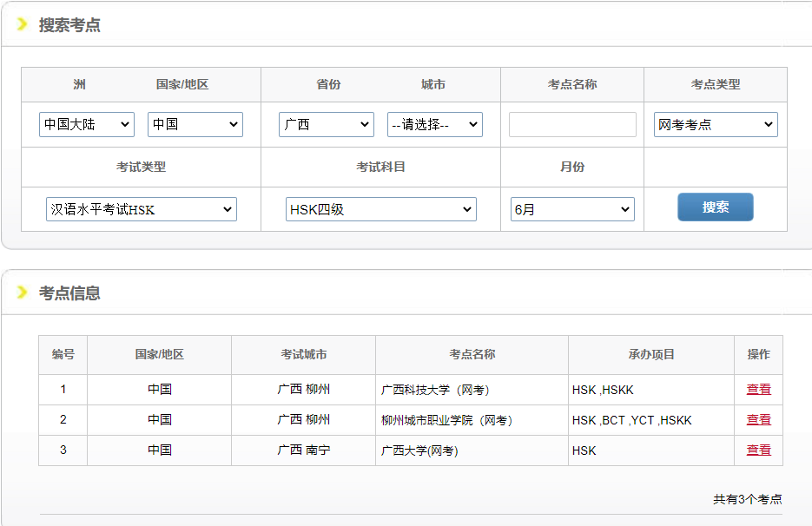This screenshot has width=812, height=526.
Task: Open the 考试科目 dropdown showing HSK四级
Action: pos(381,209)
